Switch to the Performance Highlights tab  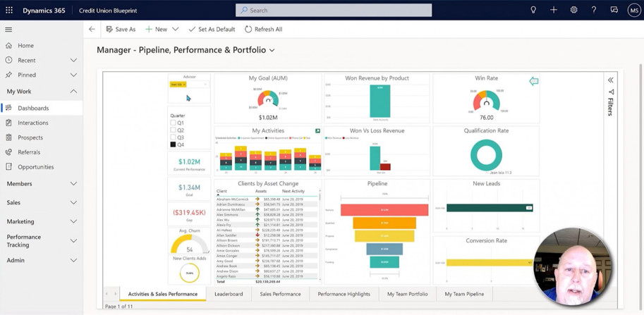(x=344, y=294)
